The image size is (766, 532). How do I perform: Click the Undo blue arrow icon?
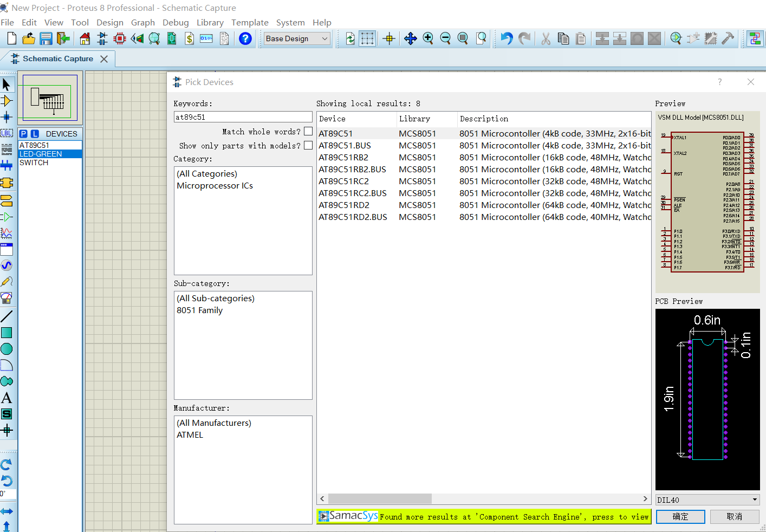pyautogui.click(x=507, y=38)
